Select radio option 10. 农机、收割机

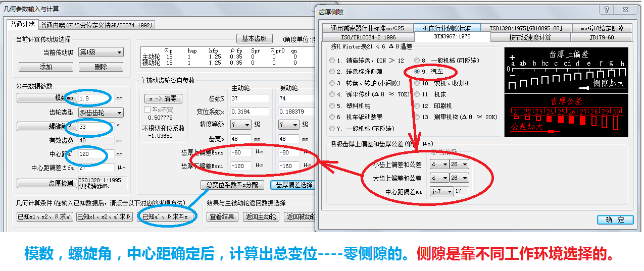coord(417,83)
